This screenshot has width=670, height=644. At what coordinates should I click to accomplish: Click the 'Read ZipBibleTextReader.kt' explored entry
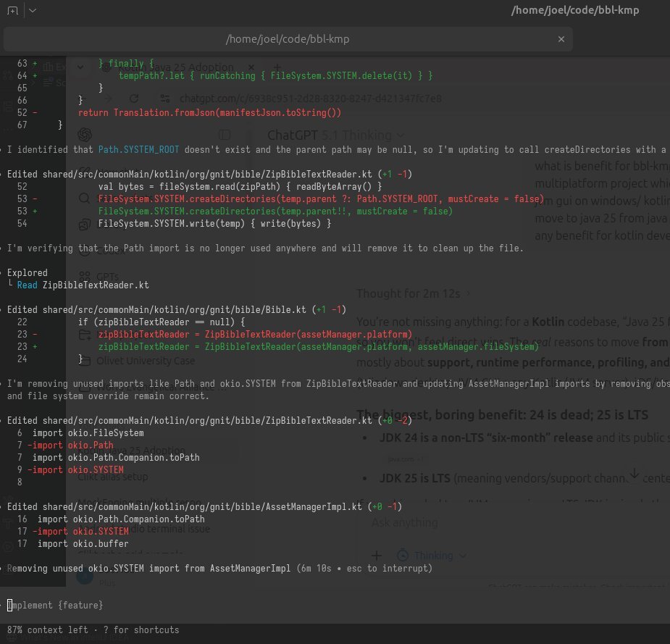coord(83,285)
